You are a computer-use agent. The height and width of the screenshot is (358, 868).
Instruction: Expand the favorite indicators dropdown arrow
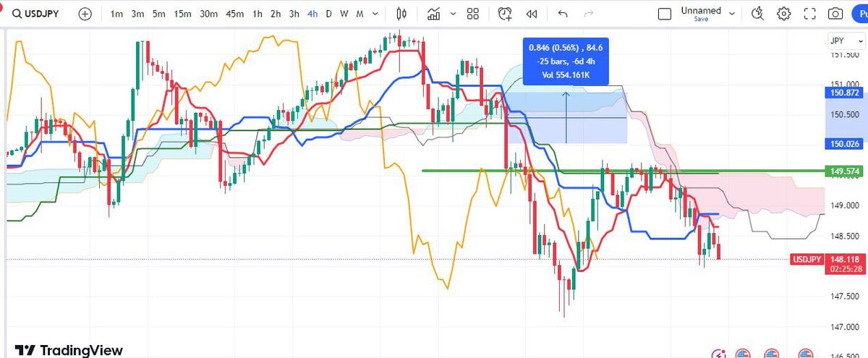[453, 14]
